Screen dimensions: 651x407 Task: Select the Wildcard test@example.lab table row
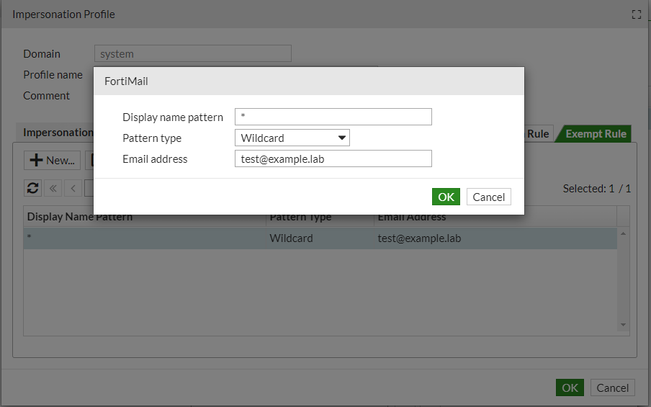pyautogui.click(x=320, y=238)
